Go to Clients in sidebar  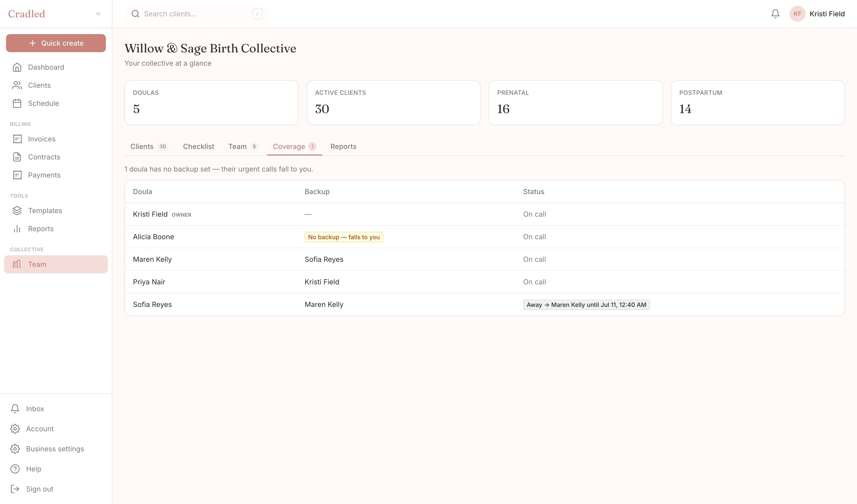point(56,85)
